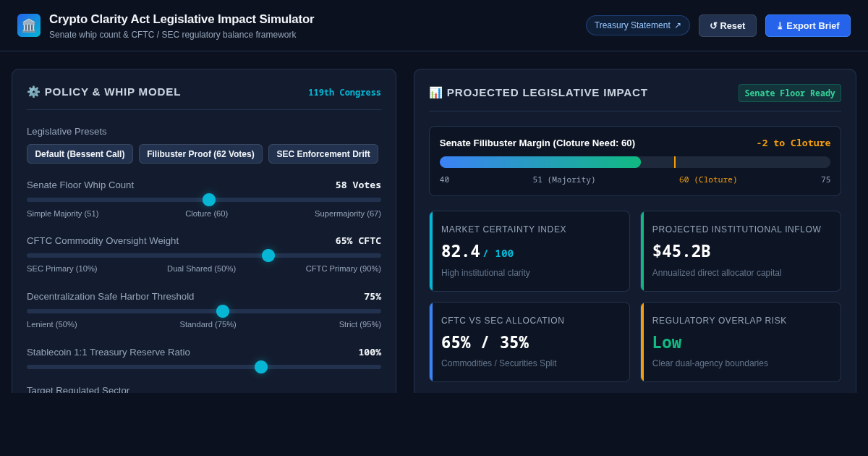Click the Senate Filibuster Margin progress bar
The image size is (868, 456).
pyautogui.click(x=635, y=162)
